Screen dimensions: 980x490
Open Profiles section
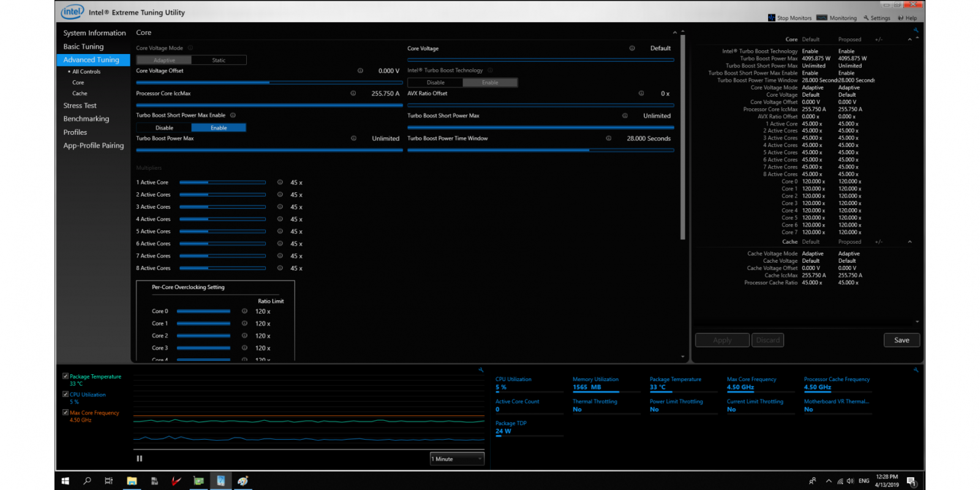click(x=75, y=132)
